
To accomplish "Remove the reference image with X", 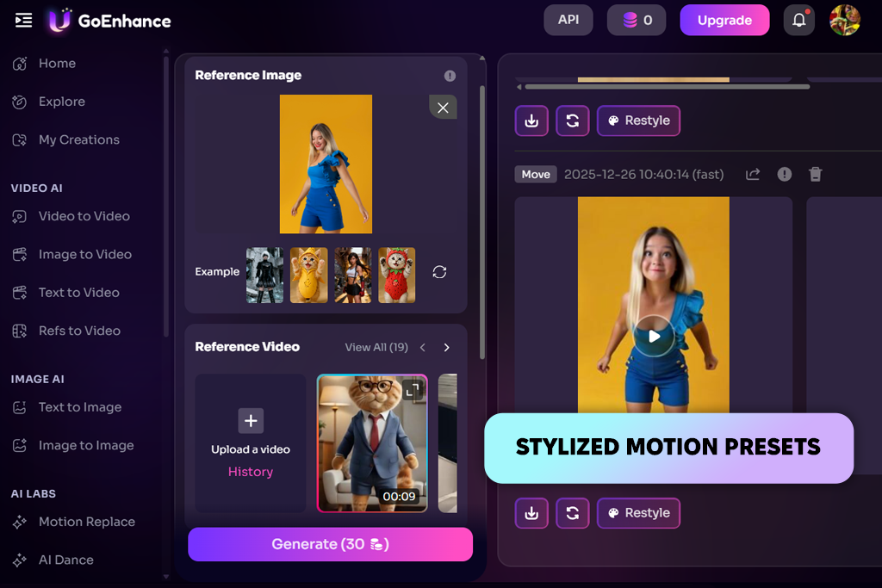I will [443, 108].
